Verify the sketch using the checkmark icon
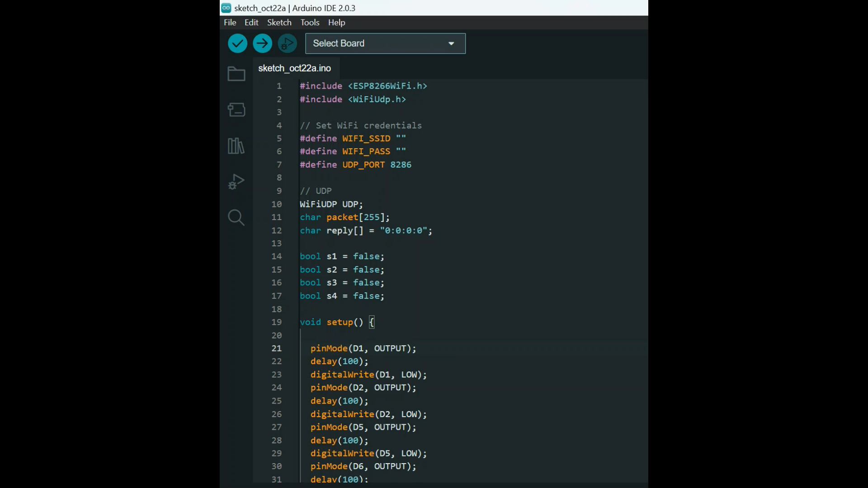 [x=237, y=43]
